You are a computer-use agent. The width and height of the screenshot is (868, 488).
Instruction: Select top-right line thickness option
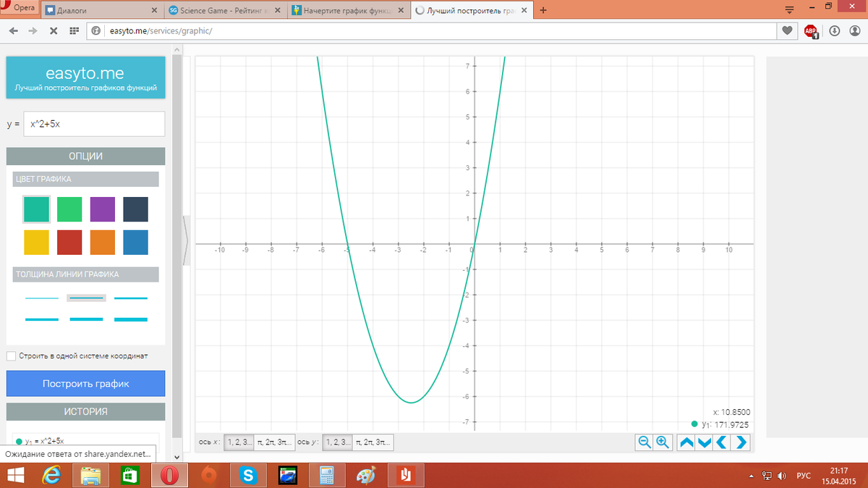(131, 298)
